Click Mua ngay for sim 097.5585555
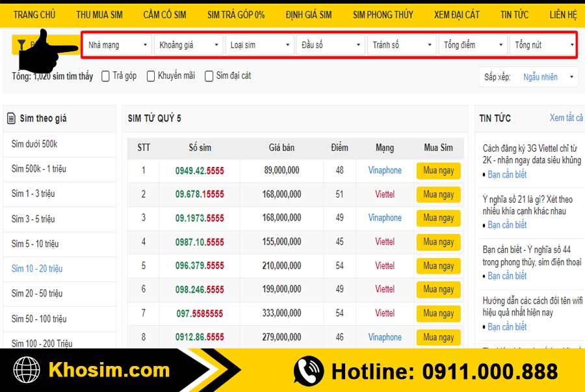Image resolution: width=585 pixels, height=392 pixels. pos(438,313)
